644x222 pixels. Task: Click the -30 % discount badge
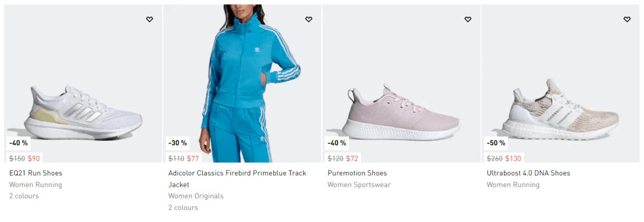tap(178, 143)
